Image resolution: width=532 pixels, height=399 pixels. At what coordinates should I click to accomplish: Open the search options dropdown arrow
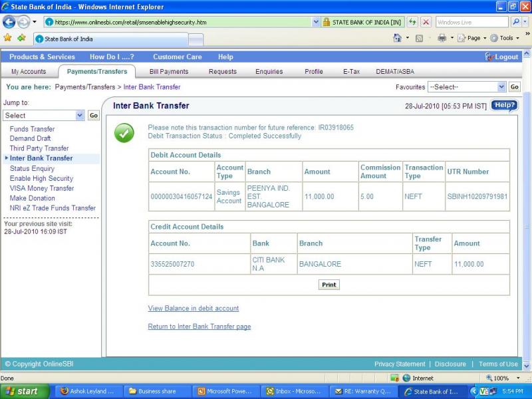(525, 23)
